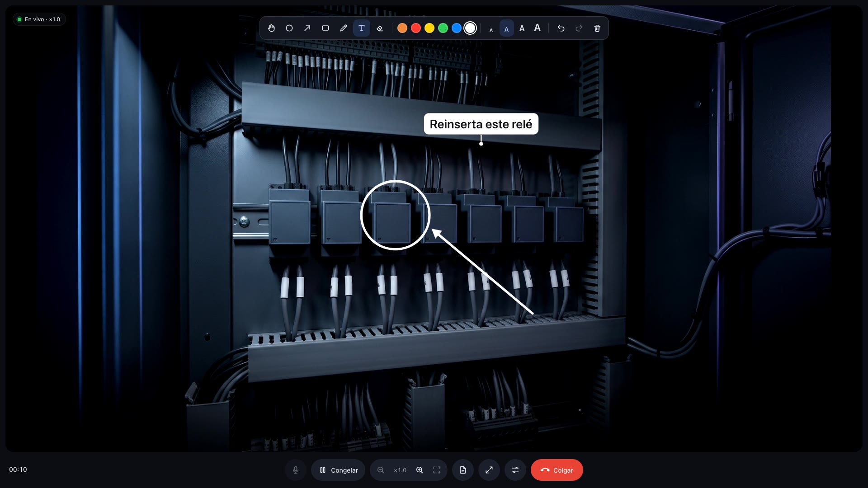
Task: Pick the white annotation color
Action: tap(470, 28)
